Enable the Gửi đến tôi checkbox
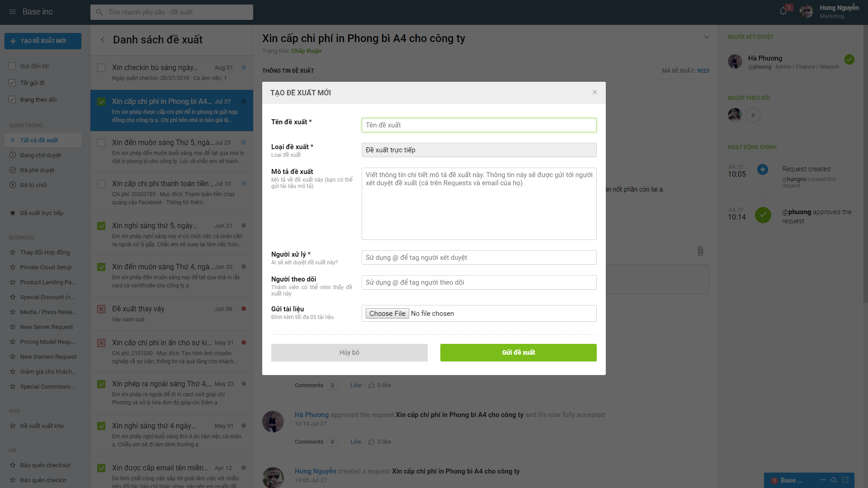The height and width of the screenshot is (488, 868). pos(12,66)
